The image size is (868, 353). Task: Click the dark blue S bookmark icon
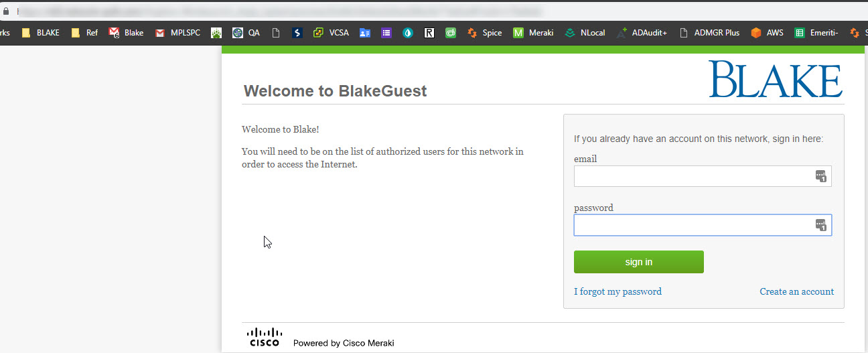(x=297, y=32)
